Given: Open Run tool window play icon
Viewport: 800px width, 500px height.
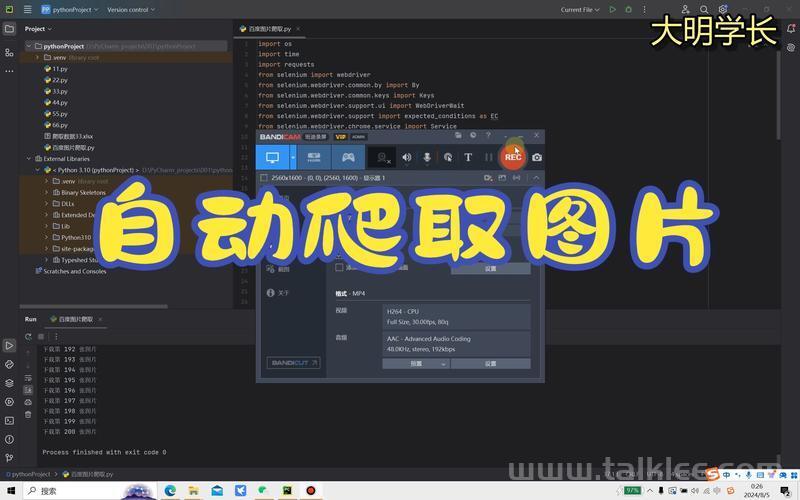Looking at the screenshot, I should pyautogui.click(x=9, y=346).
